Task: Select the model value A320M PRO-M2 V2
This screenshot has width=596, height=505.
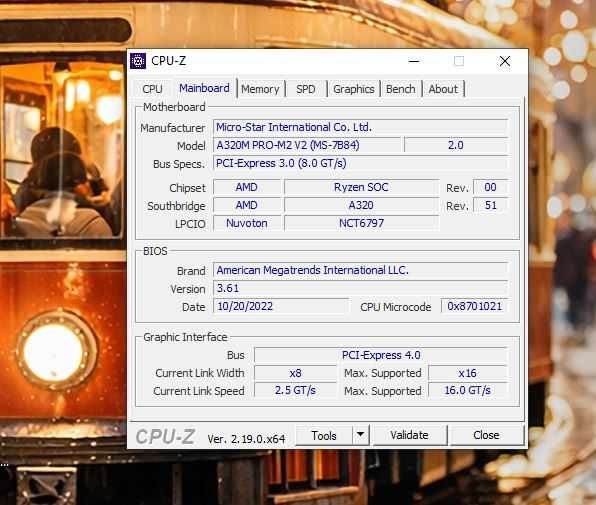Action: [307, 145]
